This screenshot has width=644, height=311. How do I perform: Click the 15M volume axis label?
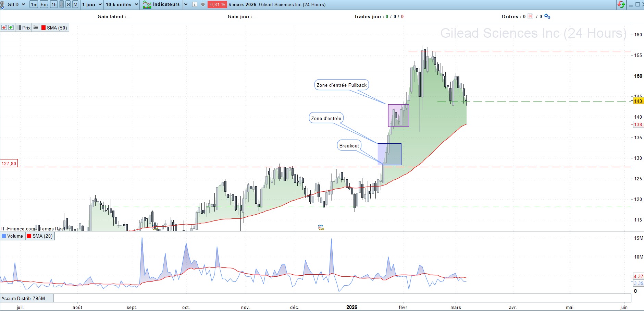tap(639, 238)
